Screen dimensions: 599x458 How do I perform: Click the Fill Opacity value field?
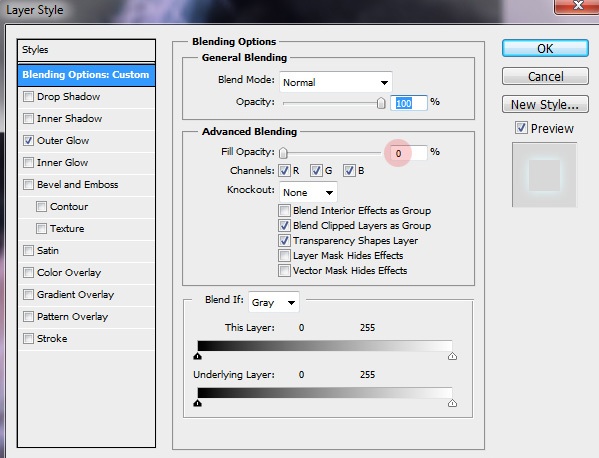click(x=409, y=153)
